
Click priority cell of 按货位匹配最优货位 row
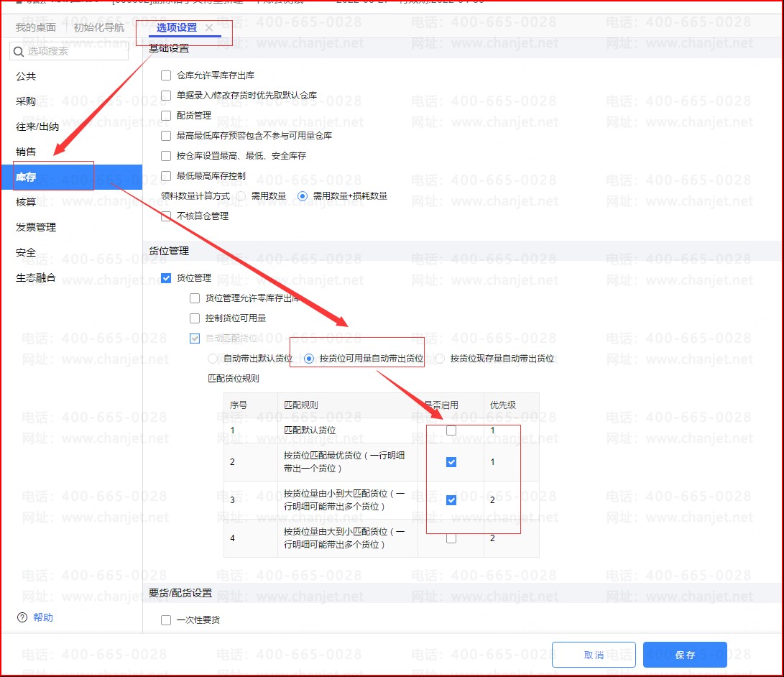coord(512,462)
